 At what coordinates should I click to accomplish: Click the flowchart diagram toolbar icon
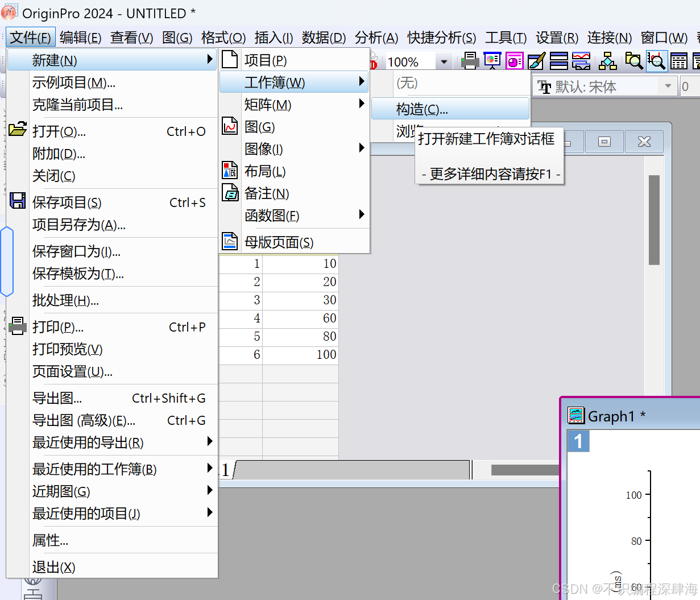pos(607,61)
